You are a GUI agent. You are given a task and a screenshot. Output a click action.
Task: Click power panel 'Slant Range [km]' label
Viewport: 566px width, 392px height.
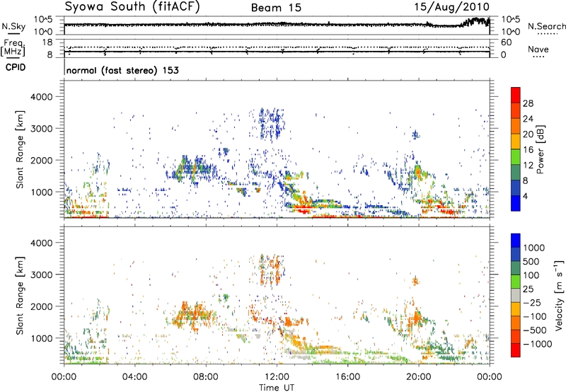point(20,149)
